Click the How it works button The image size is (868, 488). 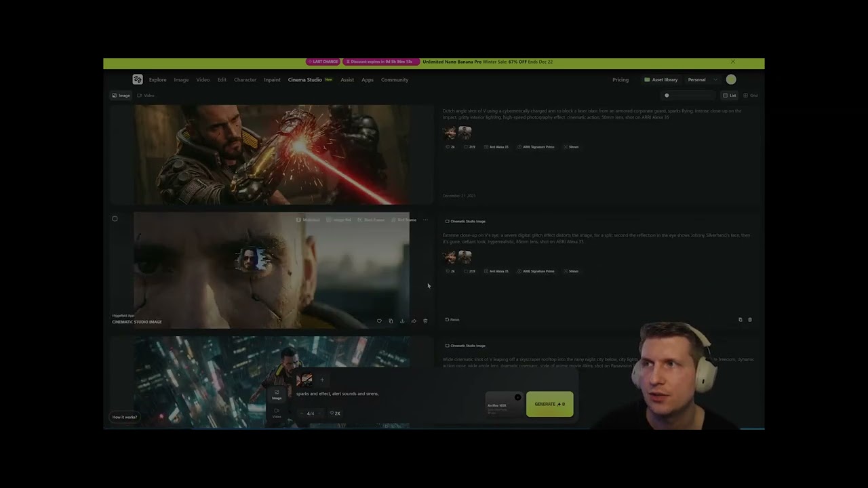[125, 418]
